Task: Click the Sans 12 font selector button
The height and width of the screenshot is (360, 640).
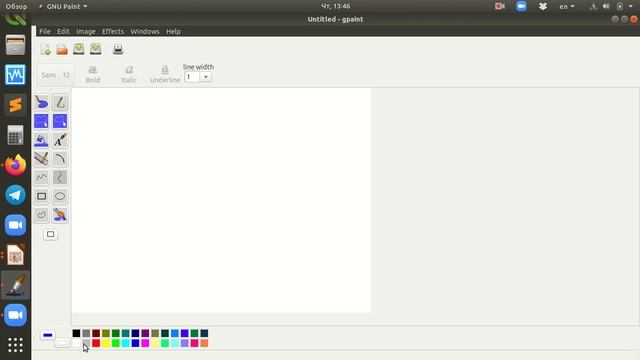Action: 56,75
